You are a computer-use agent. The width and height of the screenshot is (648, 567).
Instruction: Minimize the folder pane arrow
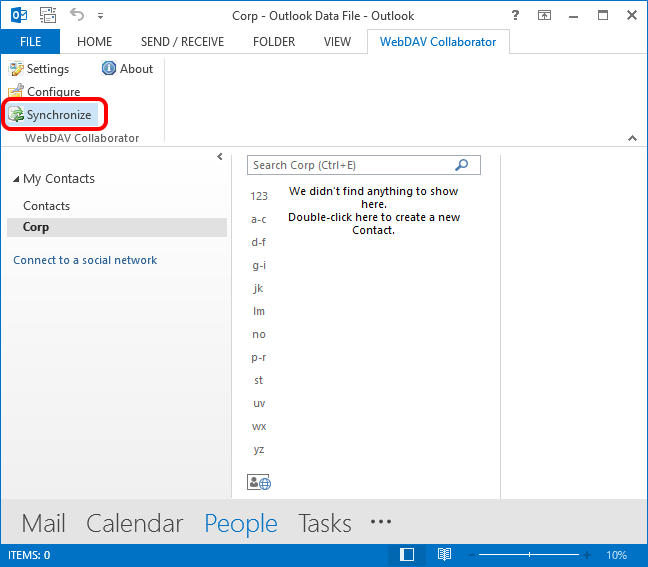[x=219, y=157]
